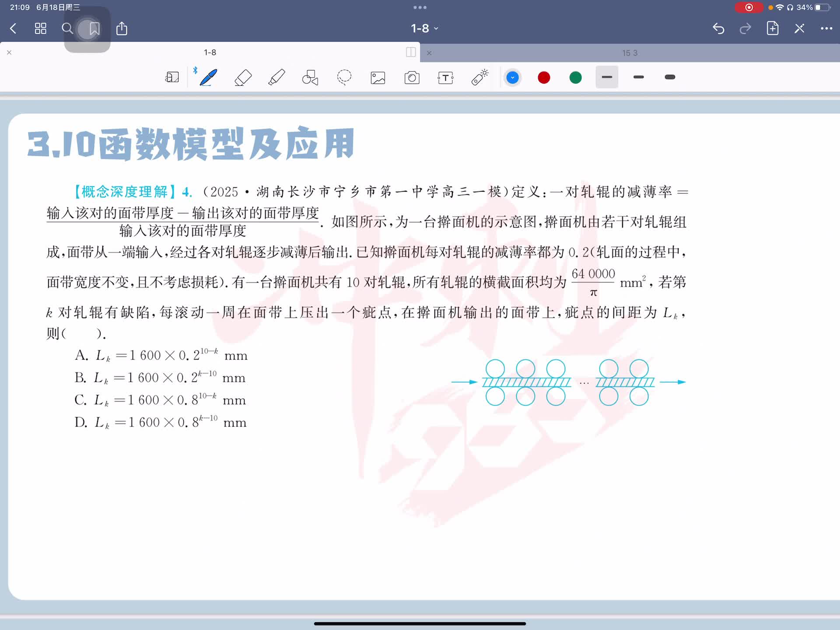Select the Text box tool
Screen dimensions: 840x630
click(x=445, y=78)
